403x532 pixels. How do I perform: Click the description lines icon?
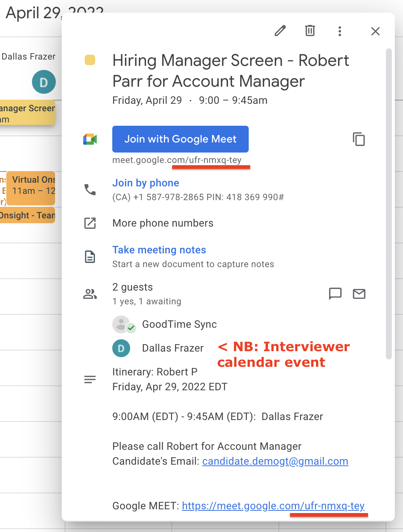(90, 379)
